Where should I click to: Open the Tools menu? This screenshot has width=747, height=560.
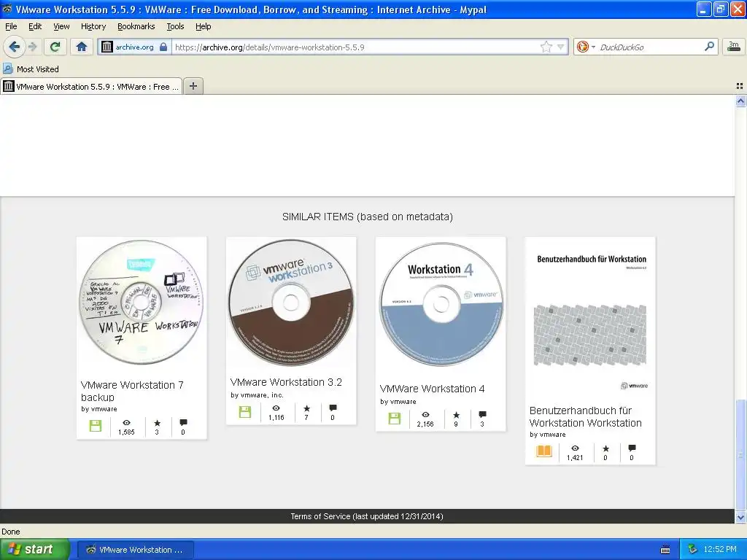tap(175, 26)
